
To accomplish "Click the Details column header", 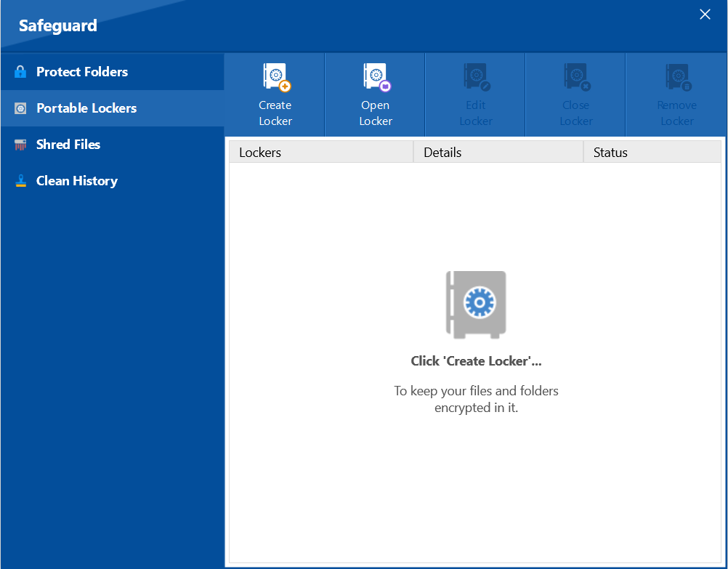I will point(498,153).
